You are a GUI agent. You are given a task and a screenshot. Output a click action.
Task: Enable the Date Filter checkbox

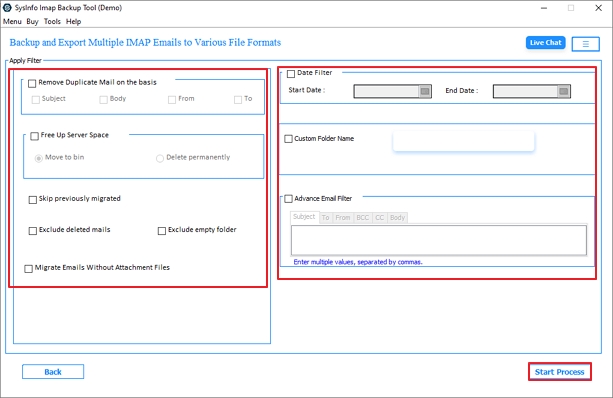point(291,74)
